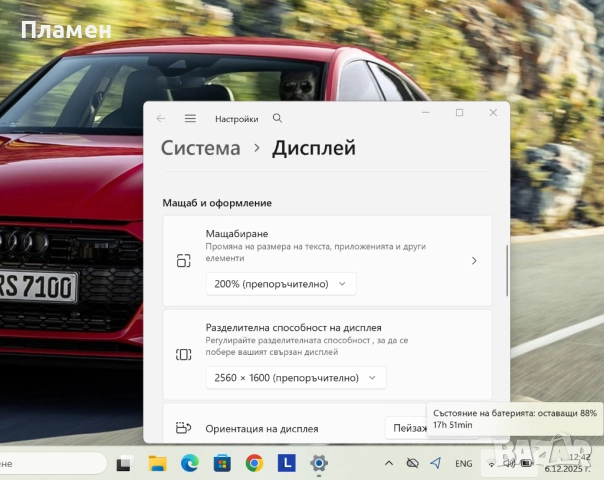Click the Система breadcrumb link
The height and width of the screenshot is (480, 604).
coord(201,148)
